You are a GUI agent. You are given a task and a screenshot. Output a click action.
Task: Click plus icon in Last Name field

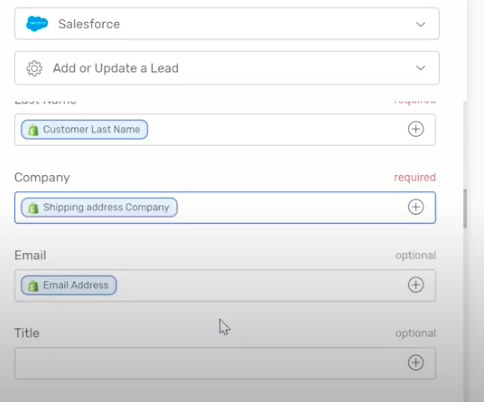coord(416,129)
